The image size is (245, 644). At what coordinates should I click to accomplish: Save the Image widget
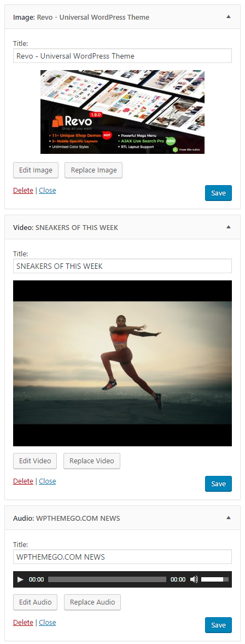pos(218,193)
